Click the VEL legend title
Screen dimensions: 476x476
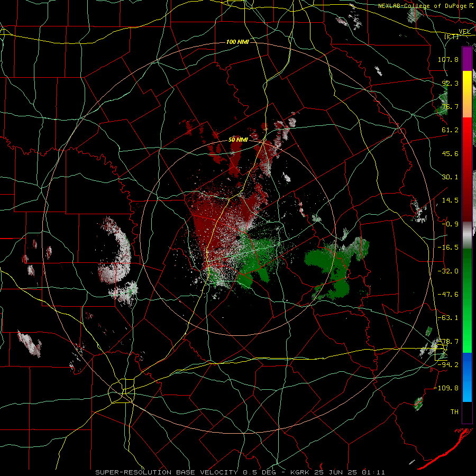click(464, 32)
